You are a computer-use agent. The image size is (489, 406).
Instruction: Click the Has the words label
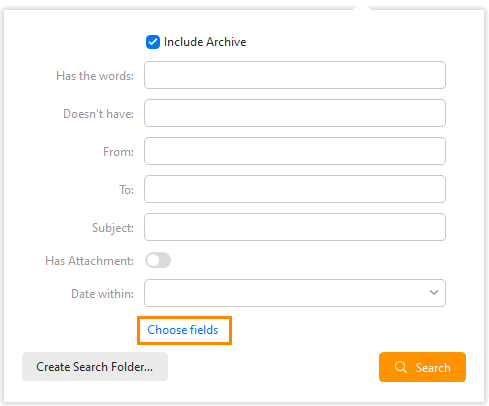[x=95, y=76]
